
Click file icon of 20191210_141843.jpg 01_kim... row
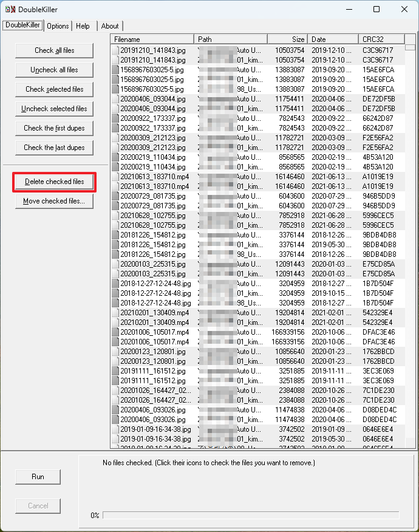115,60
